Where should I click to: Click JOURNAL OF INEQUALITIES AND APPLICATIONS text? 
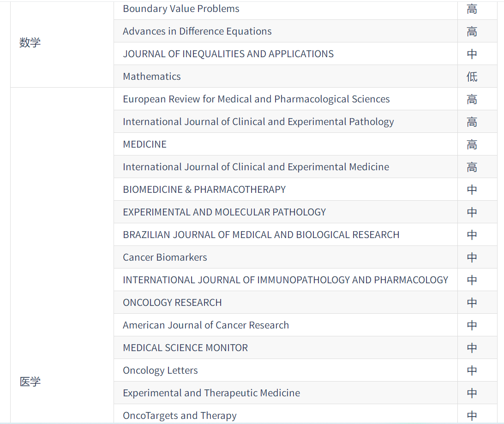(228, 54)
